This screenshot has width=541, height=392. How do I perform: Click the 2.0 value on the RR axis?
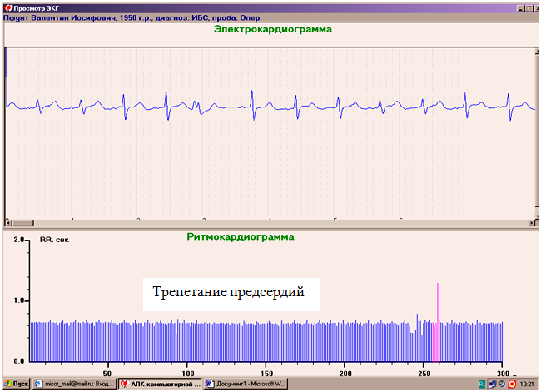tap(18, 240)
